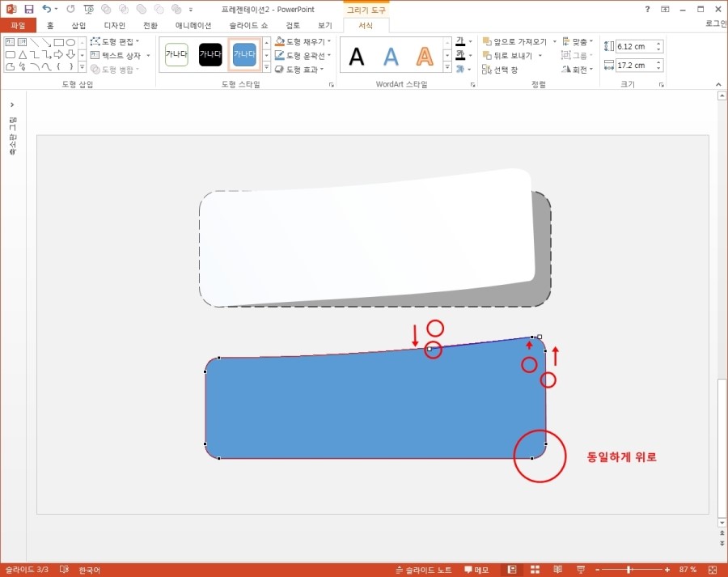Undo the last action
Screen dimensions: 728x577
46,9
